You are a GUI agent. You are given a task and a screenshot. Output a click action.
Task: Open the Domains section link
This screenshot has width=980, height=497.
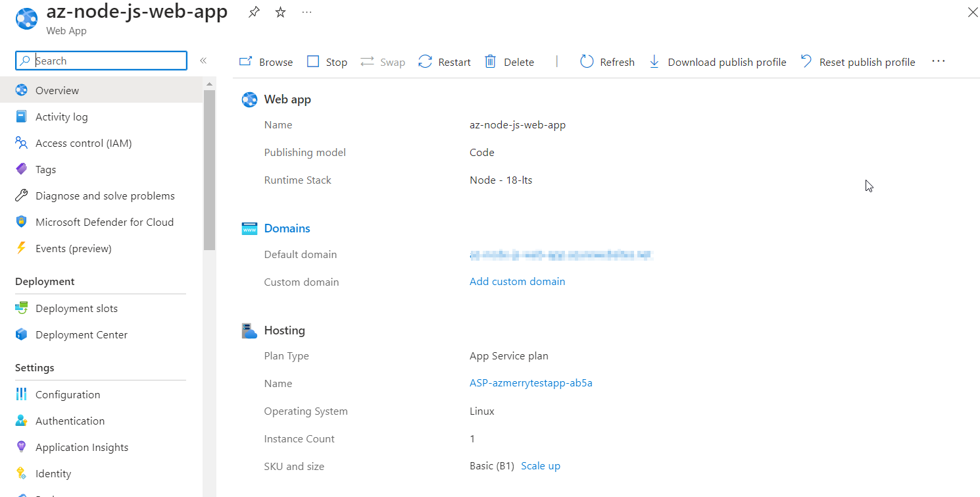coord(287,228)
